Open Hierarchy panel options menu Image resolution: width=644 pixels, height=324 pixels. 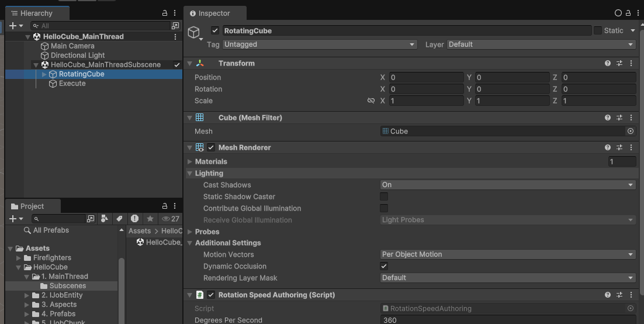click(175, 13)
